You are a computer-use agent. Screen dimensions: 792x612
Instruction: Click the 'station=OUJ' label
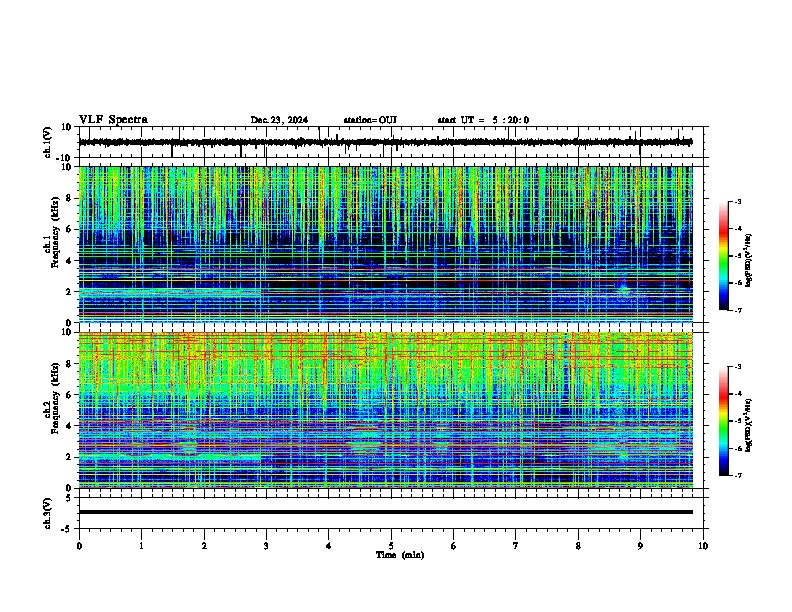[370, 120]
